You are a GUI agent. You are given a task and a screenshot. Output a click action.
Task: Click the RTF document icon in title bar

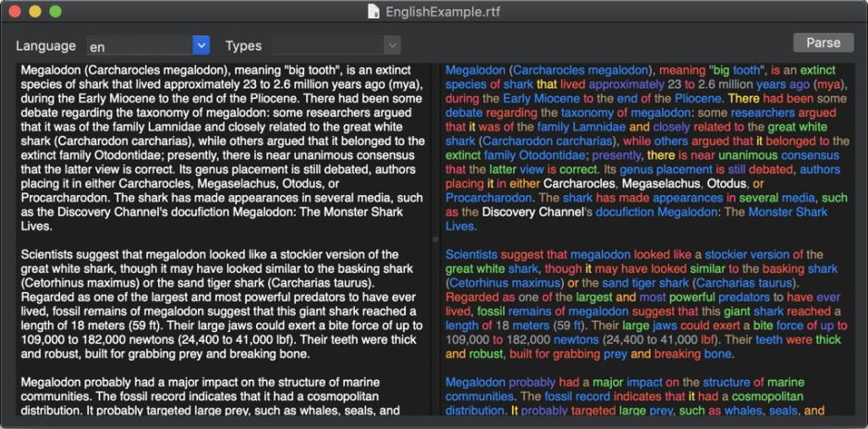(373, 11)
